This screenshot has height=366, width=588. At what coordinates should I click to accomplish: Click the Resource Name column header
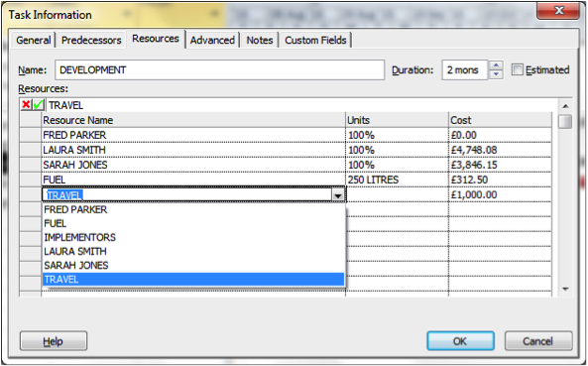pos(193,120)
